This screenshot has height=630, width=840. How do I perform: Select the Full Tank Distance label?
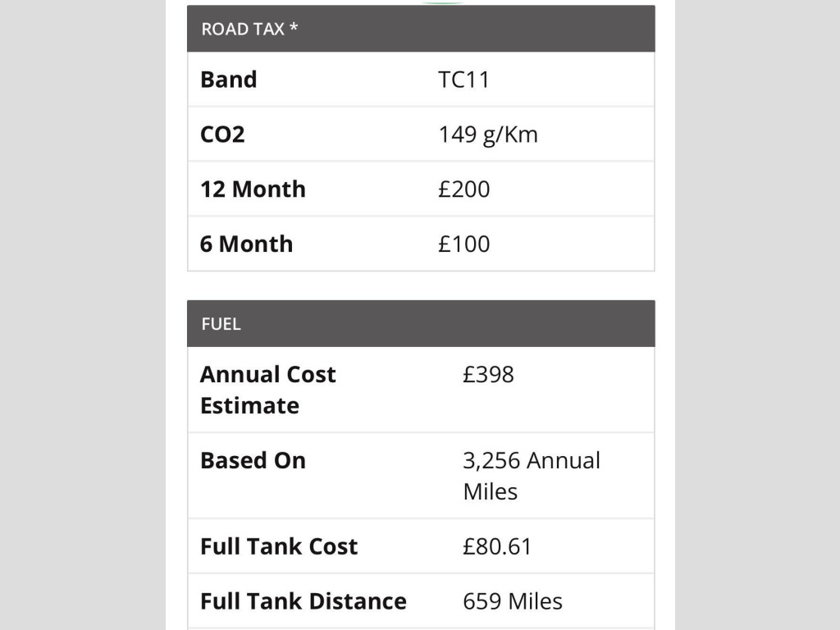point(303,601)
